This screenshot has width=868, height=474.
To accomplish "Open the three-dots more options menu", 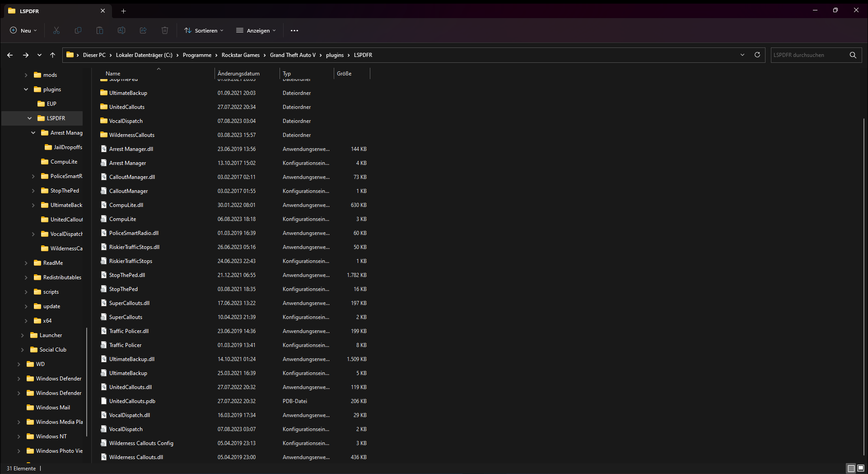I will [x=294, y=30].
